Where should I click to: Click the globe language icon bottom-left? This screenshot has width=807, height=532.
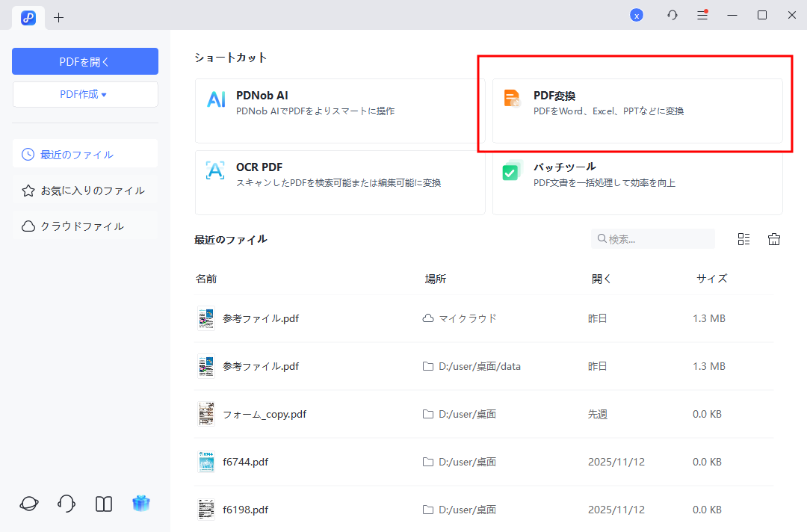click(x=28, y=504)
